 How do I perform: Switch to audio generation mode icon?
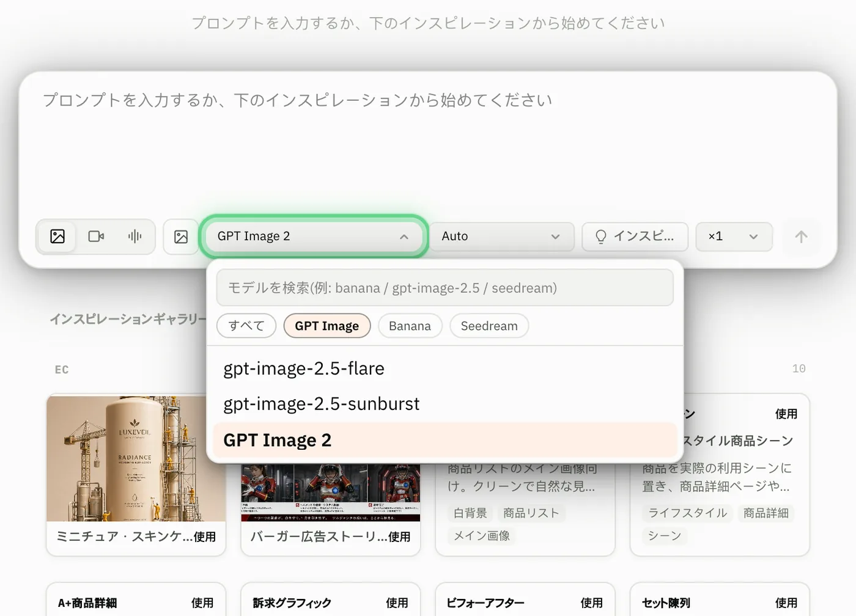[135, 237]
